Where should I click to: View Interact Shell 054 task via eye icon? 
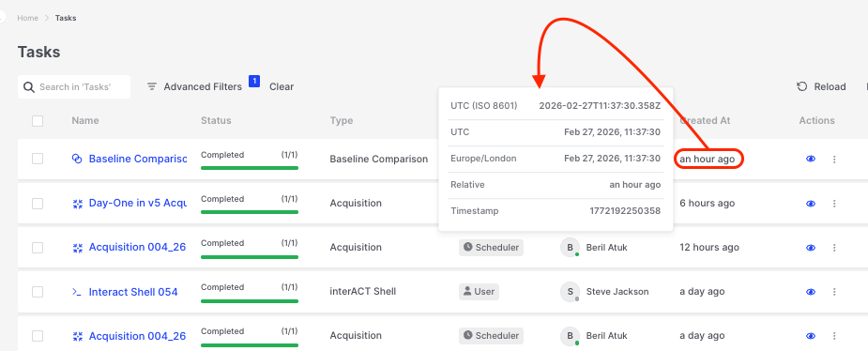811,292
